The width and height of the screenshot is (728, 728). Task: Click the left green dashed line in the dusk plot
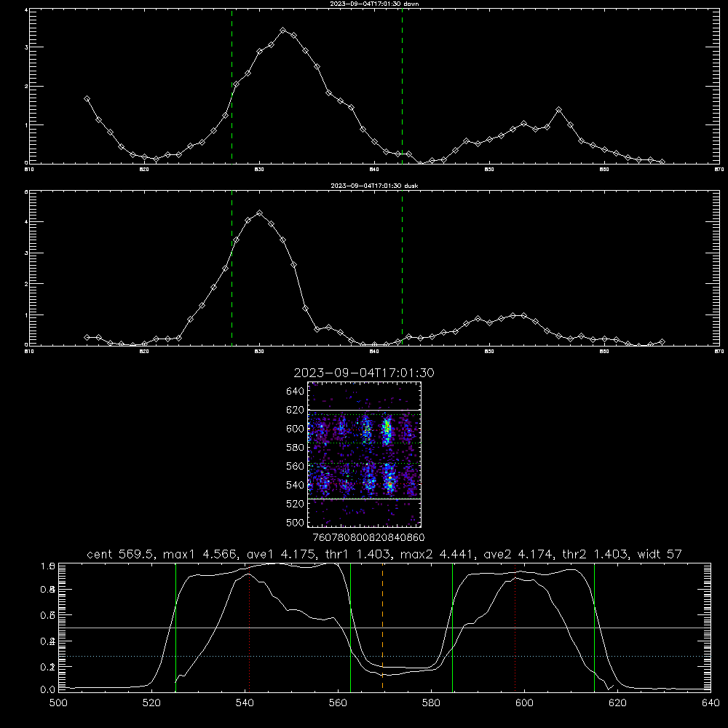tap(232, 268)
